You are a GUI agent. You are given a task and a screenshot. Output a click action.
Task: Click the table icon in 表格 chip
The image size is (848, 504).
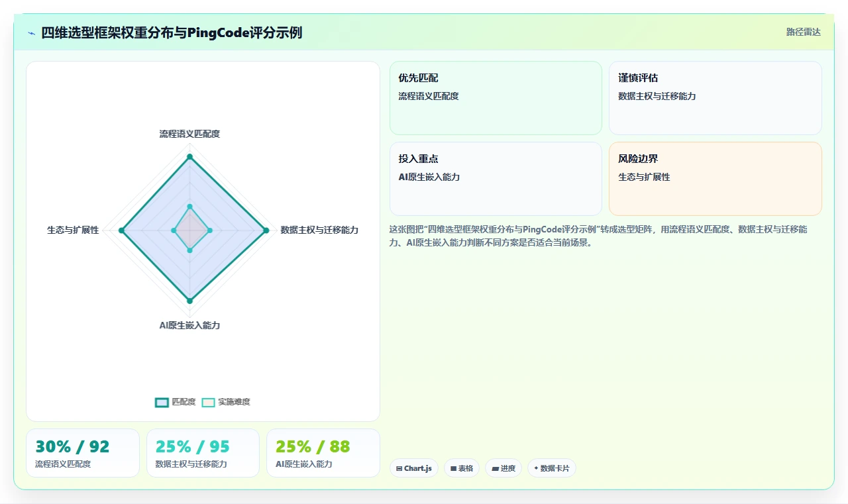(453, 468)
